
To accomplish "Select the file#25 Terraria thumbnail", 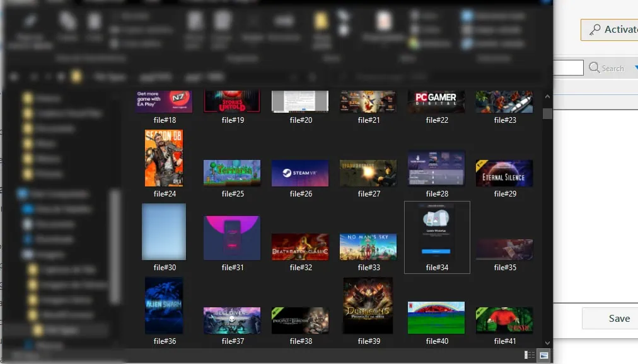I will point(232,173).
